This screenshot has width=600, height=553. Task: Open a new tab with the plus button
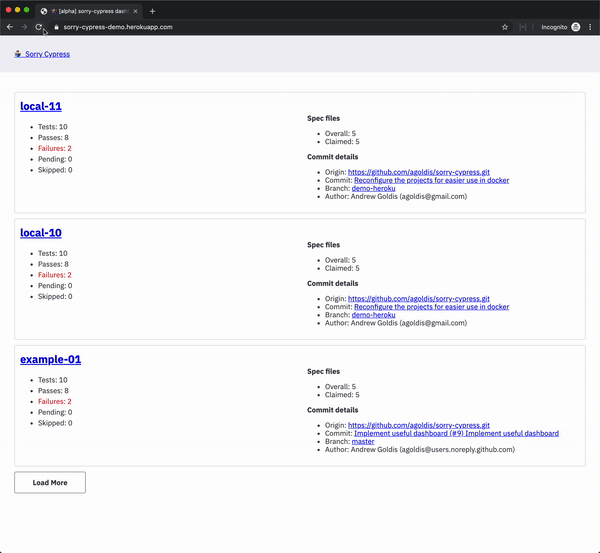click(x=152, y=11)
